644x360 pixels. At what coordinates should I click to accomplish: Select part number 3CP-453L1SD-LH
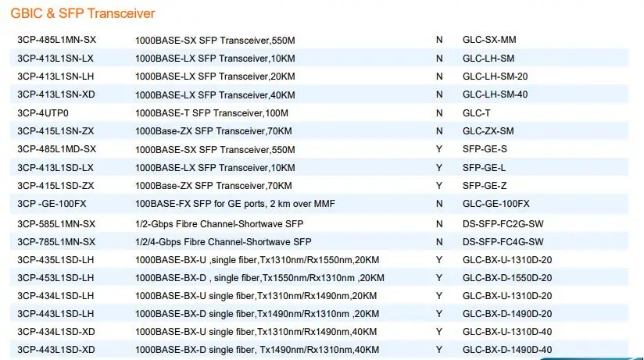pos(55,278)
